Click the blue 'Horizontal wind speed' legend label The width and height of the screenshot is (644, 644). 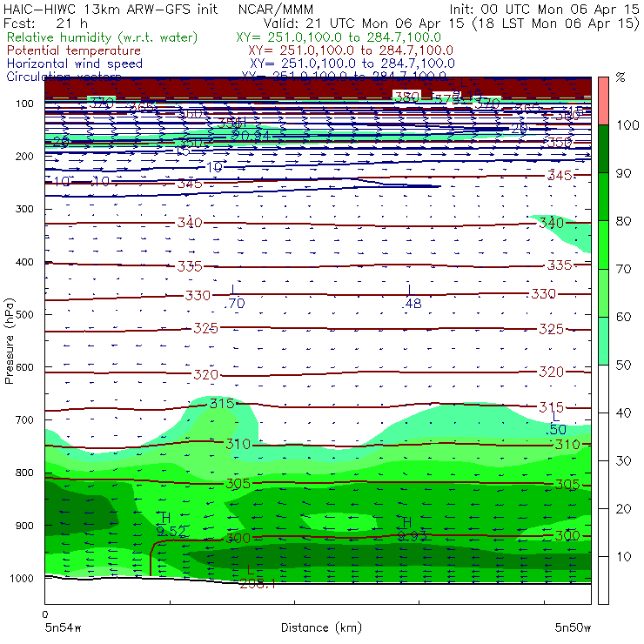(x=74, y=64)
